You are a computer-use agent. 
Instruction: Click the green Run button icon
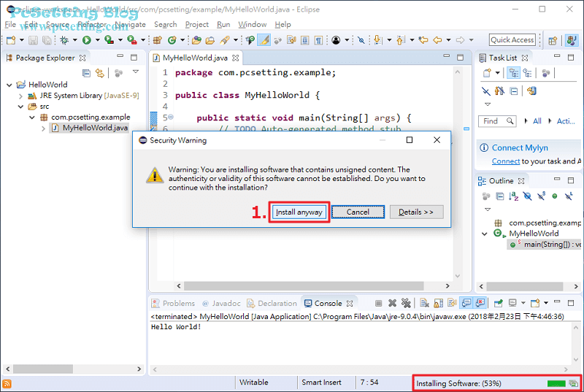pos(86,40)
